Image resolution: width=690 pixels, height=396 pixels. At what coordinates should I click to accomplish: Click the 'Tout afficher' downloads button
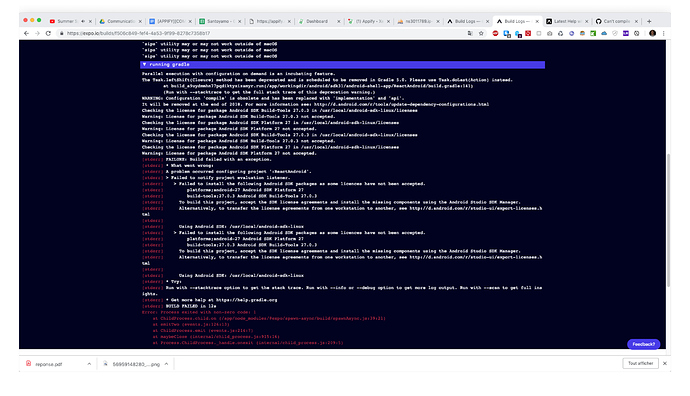(640, 363)
